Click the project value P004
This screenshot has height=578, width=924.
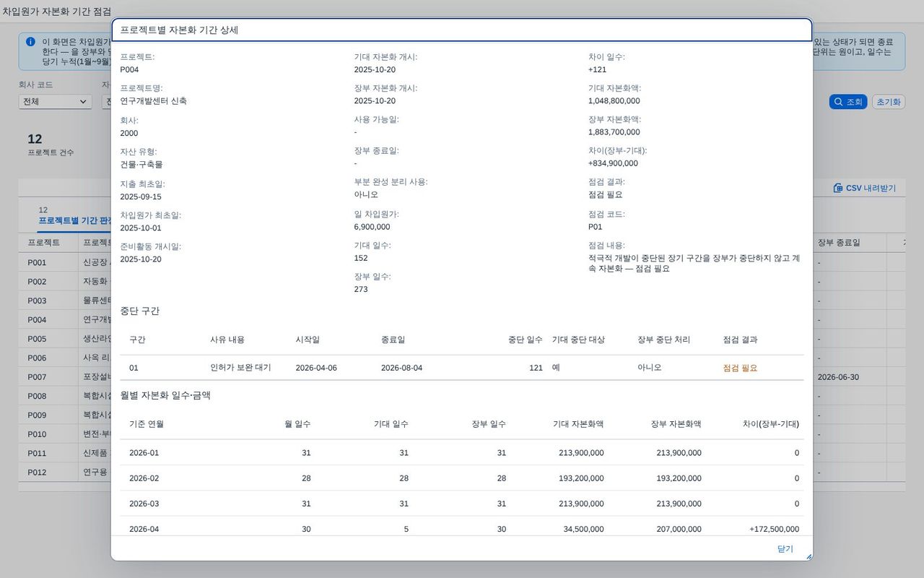(x=129, y=70)
